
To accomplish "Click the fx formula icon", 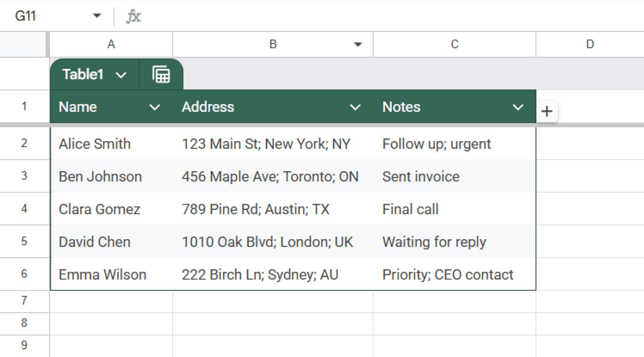I will (x=133, y=16).
